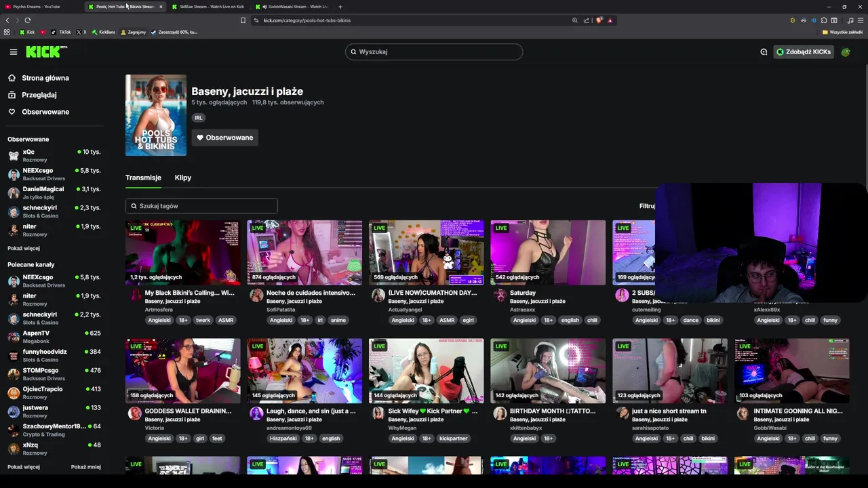Expand recommended channels with bottom Pokaż więcej
The width and height of the screenshot is (868, 488).
pos(24,467)
